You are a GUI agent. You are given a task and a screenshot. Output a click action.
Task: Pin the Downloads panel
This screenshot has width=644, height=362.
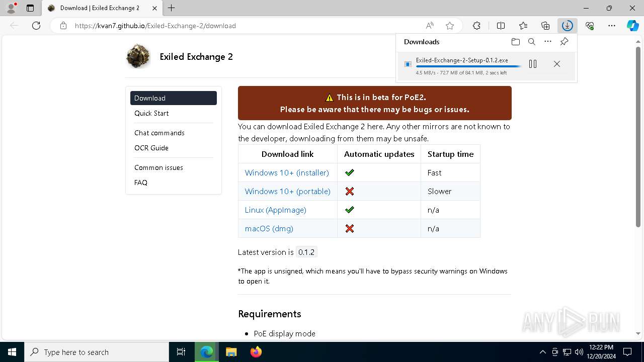tap(564, 42)
